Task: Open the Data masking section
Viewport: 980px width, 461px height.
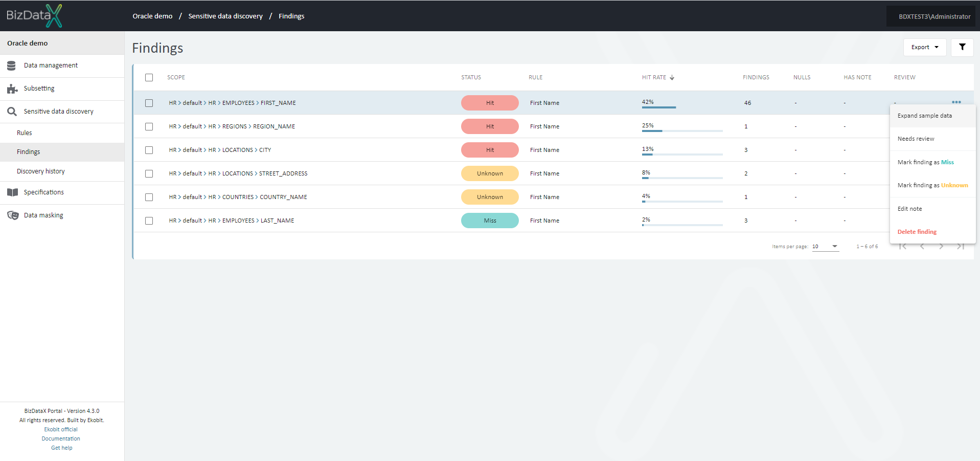Action: tap(62, 215)
